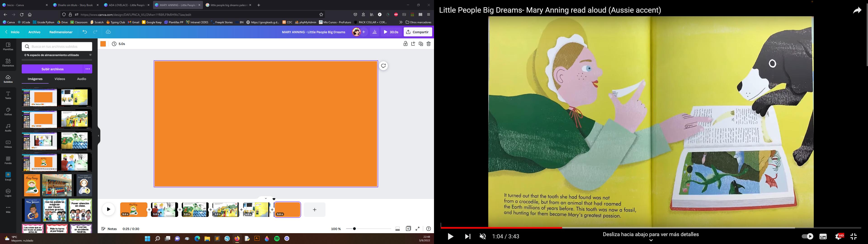Open upload options three-dots menu
868x244 pixels.
[88, 69]
